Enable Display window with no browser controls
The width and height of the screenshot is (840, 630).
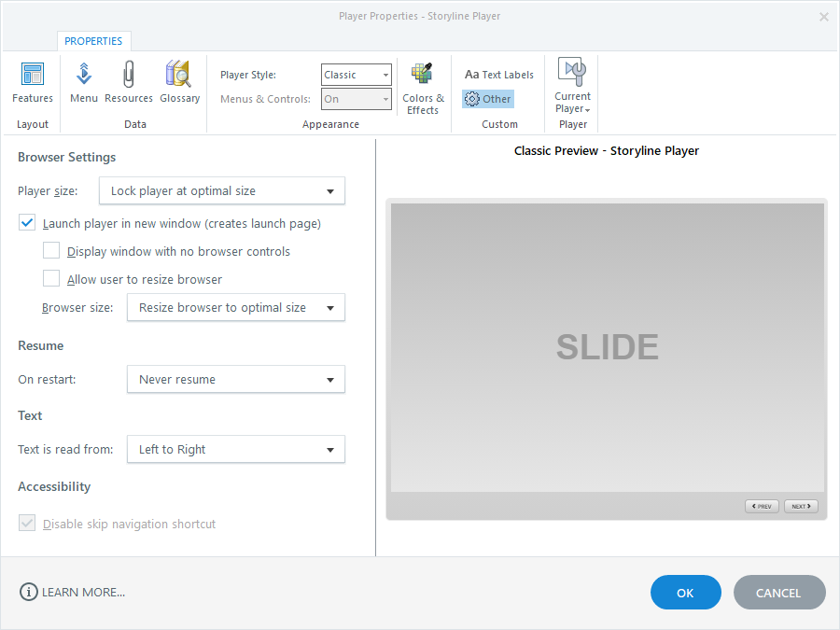[51, 251]
